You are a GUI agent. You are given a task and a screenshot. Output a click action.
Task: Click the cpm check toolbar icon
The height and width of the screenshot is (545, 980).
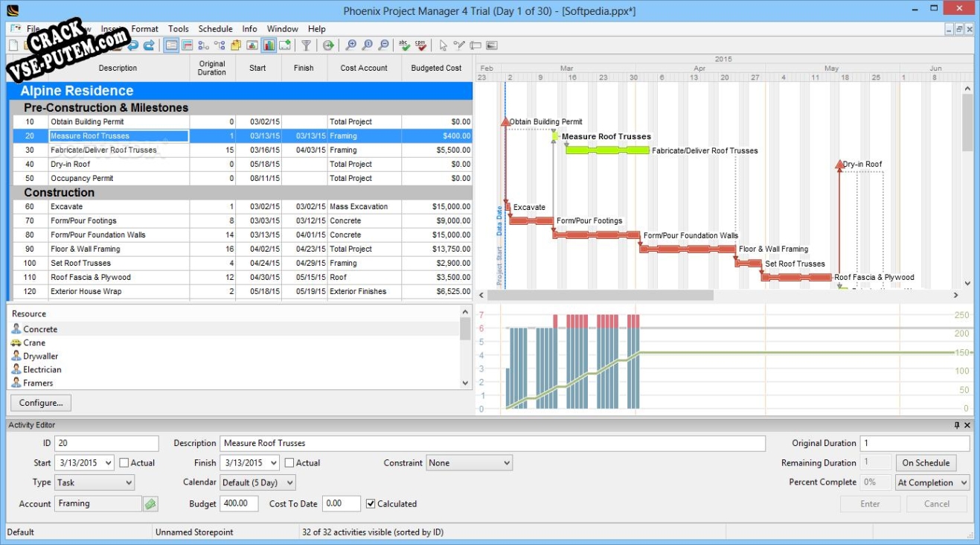(x=421, y=45)
